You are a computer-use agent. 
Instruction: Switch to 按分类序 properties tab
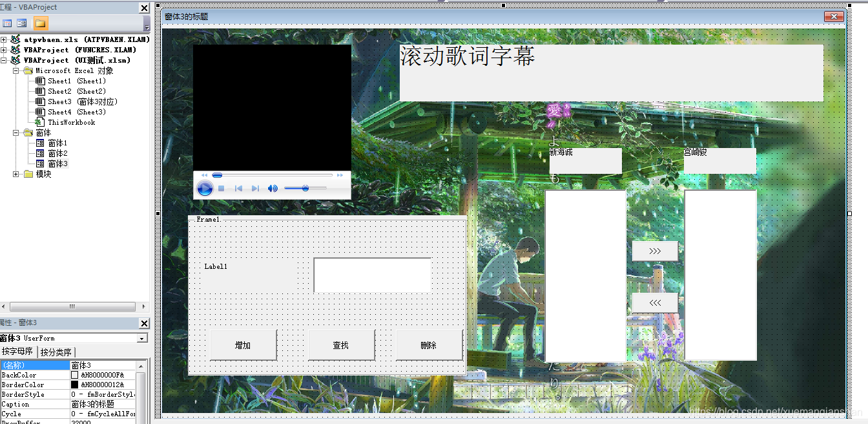[x=56, y=352]
